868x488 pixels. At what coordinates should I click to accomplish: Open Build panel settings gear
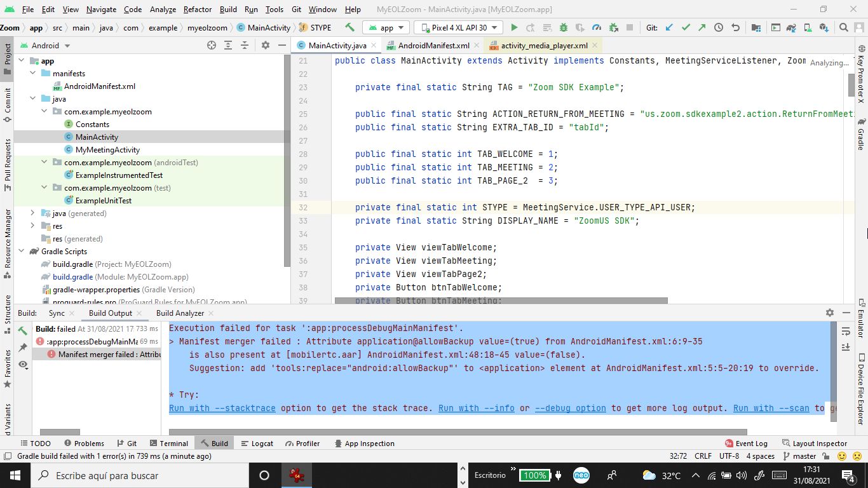829,313
